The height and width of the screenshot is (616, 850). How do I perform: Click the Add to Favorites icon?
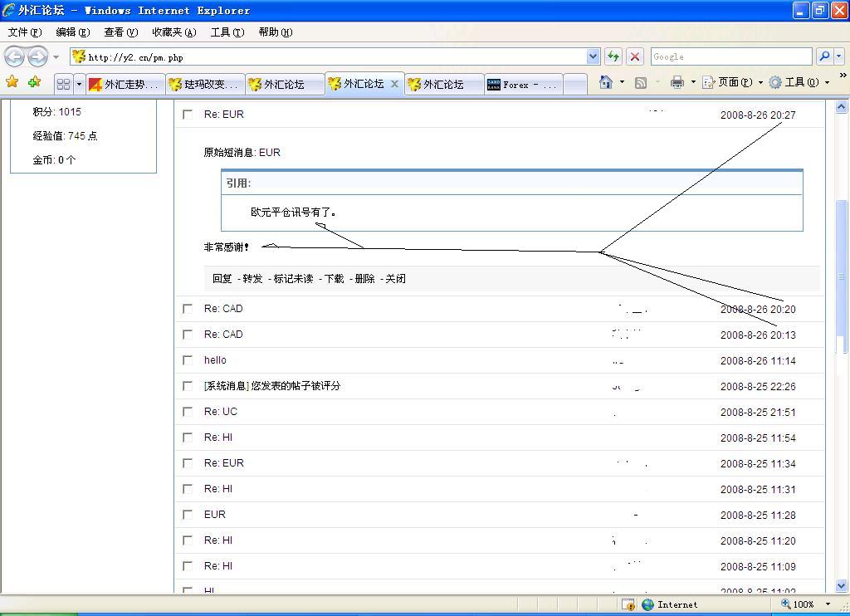click(x=35, y=82)
